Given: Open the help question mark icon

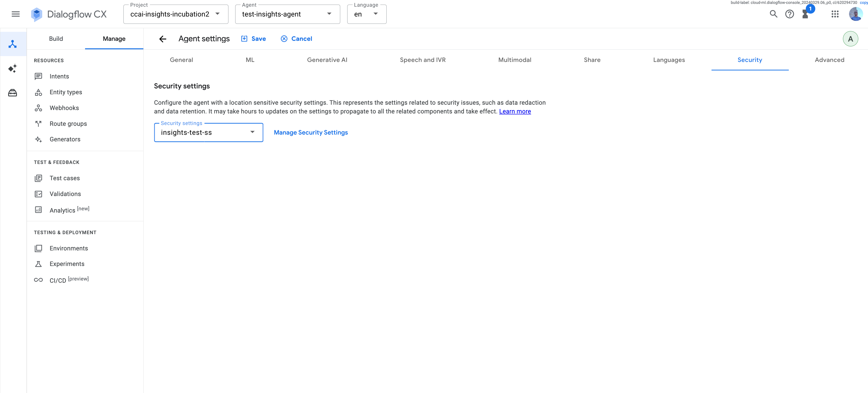Looking at the screenshot, I should [789, 14].
